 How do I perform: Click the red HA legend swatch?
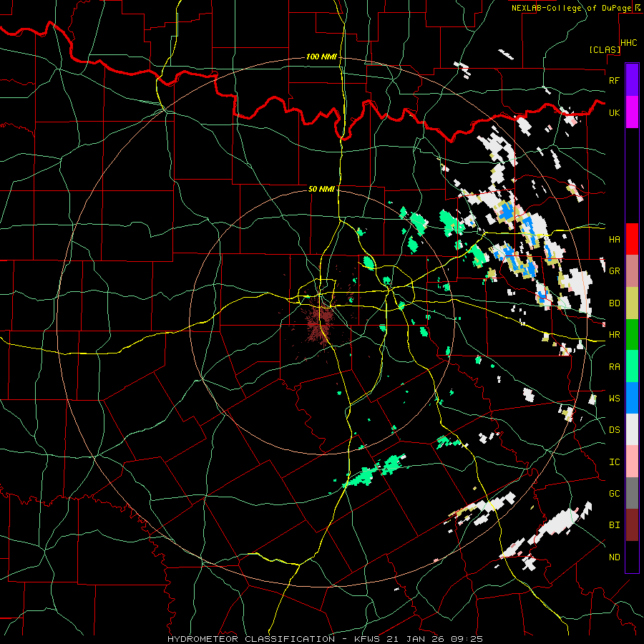[x=632, y=239]
